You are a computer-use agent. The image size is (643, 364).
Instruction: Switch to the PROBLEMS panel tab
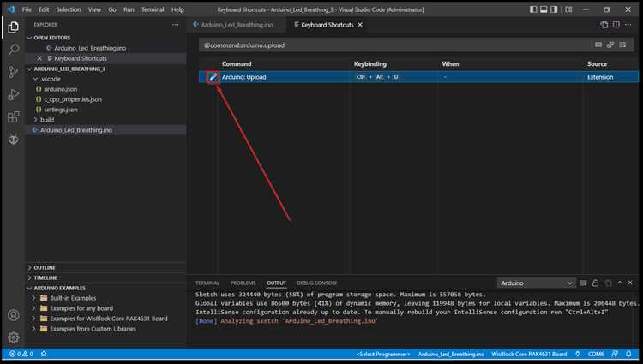(x=243, y=283)
